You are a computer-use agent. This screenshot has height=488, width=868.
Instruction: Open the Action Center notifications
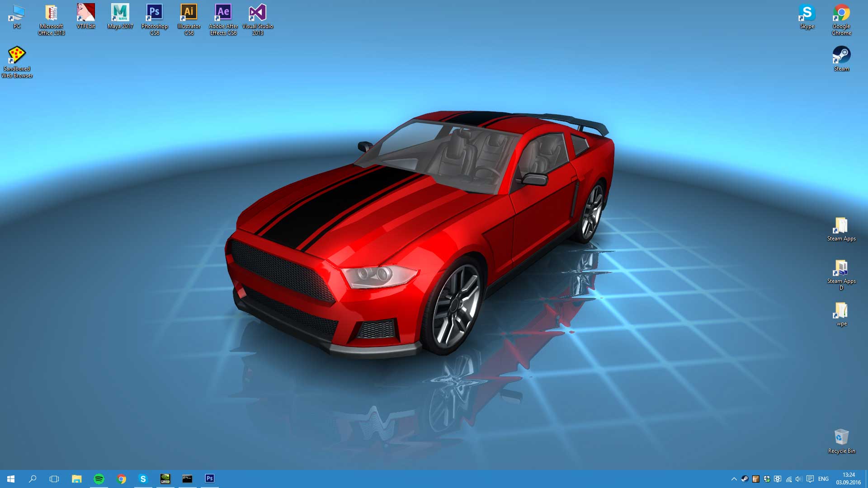(x=810, y=479)
